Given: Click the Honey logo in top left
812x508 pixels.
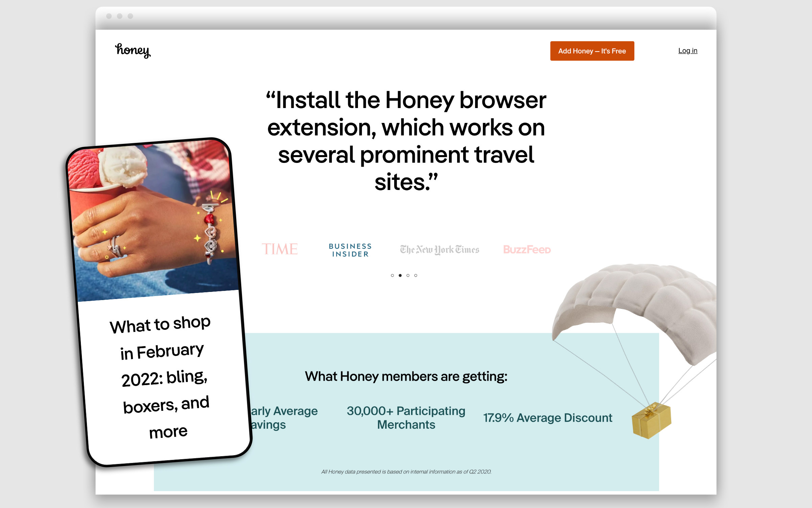Looking at the screenshot, I should (x=133, y=51).
